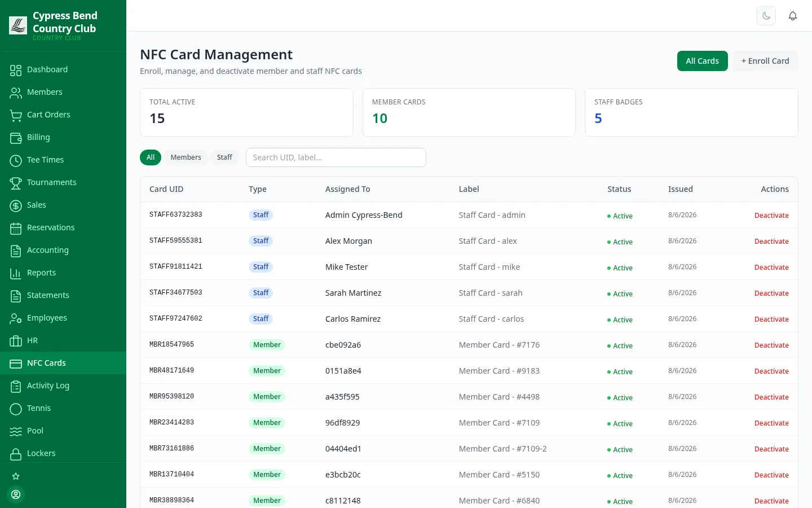Click the Staff Badges stat card
812x508 pixels.
(x=691, y=112)
